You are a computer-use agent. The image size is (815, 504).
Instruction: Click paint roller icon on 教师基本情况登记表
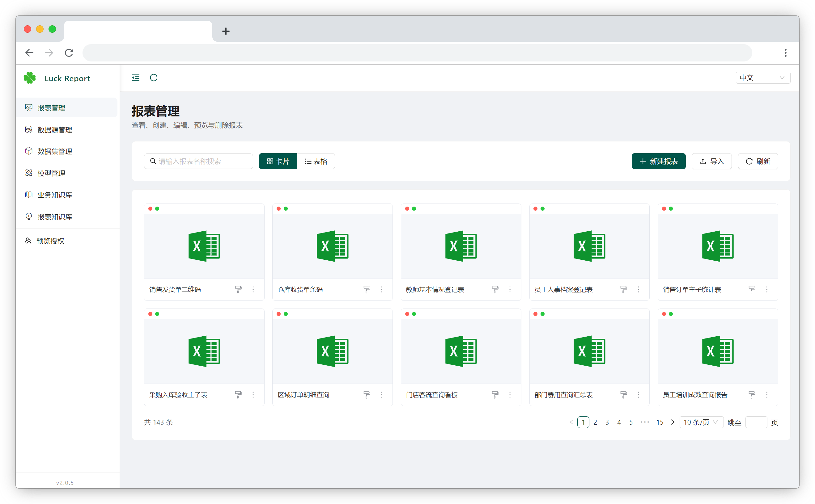[x=495, y=289]
